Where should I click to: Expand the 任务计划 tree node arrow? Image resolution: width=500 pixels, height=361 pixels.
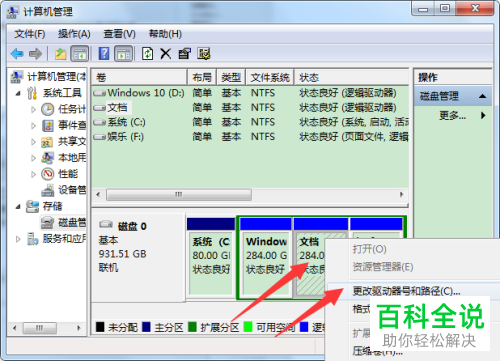point(33,109)
